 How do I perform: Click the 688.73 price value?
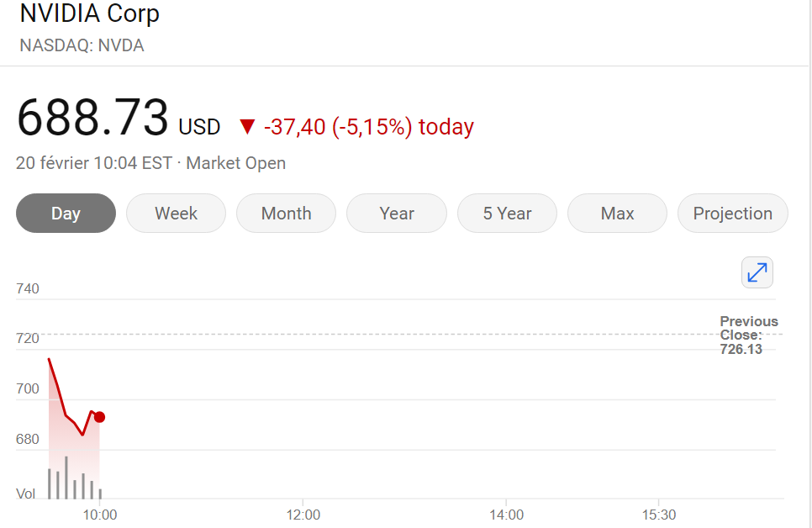coord(92,118)
